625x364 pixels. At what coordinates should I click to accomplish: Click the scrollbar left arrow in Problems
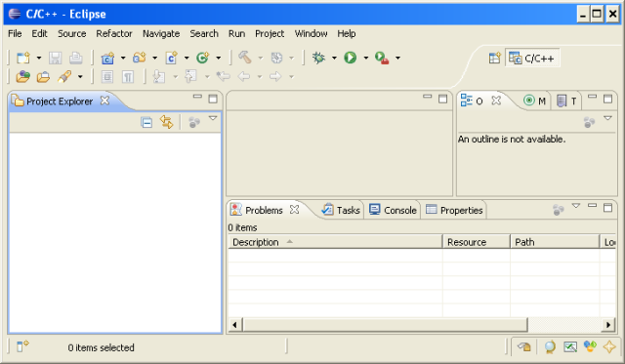234,325
